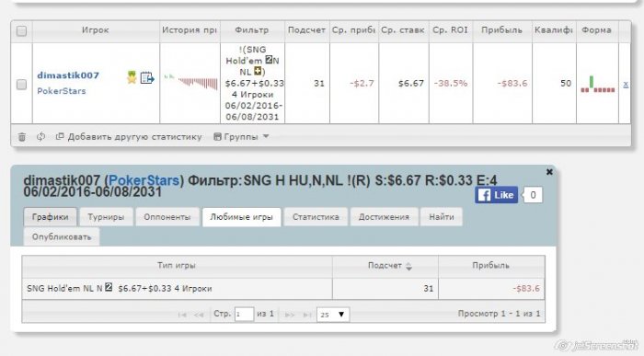The width and height of the screenshot is (644, 356).
Task: Click the filter cell for the dimastik007 row
Action: pyautogui.click(x=252, y=84)
